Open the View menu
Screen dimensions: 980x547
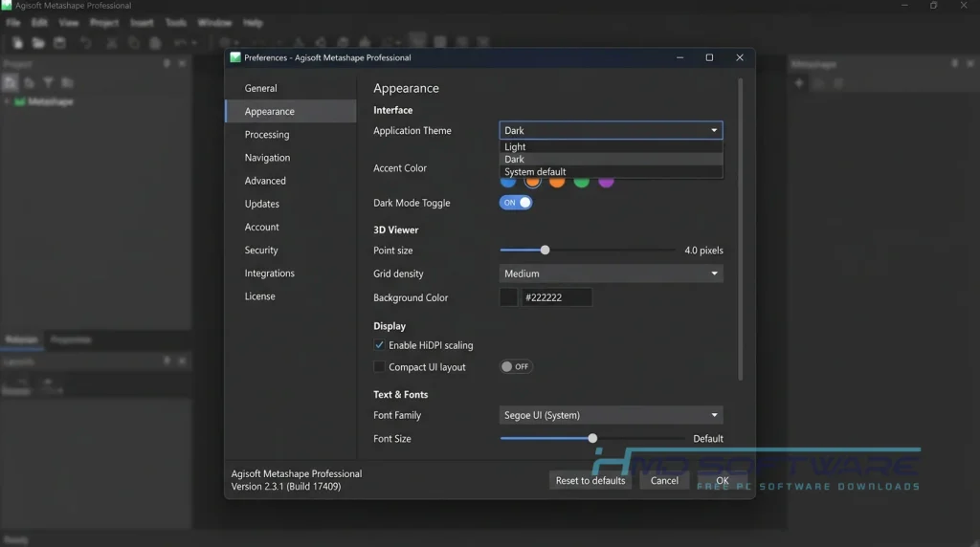tap(69, 23)
